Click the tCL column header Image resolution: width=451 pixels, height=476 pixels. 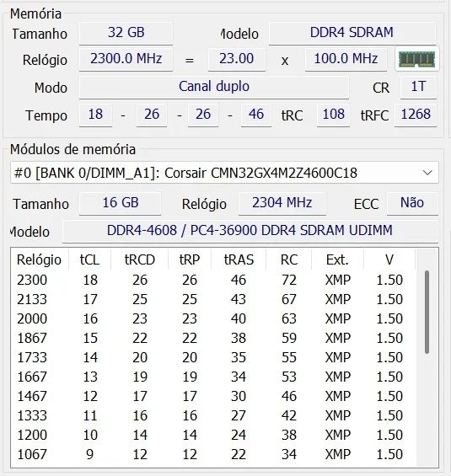coord(90,260)
